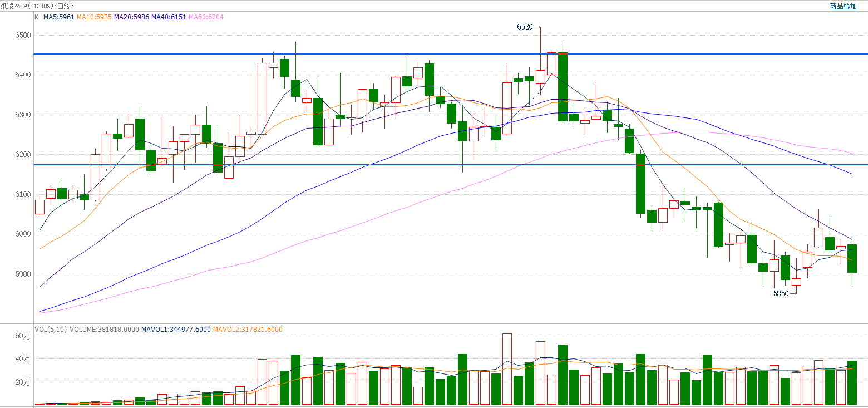Screen dimensions: 868x408
Task: Click the 6400 price axis label
Action: tap(23, 75)
